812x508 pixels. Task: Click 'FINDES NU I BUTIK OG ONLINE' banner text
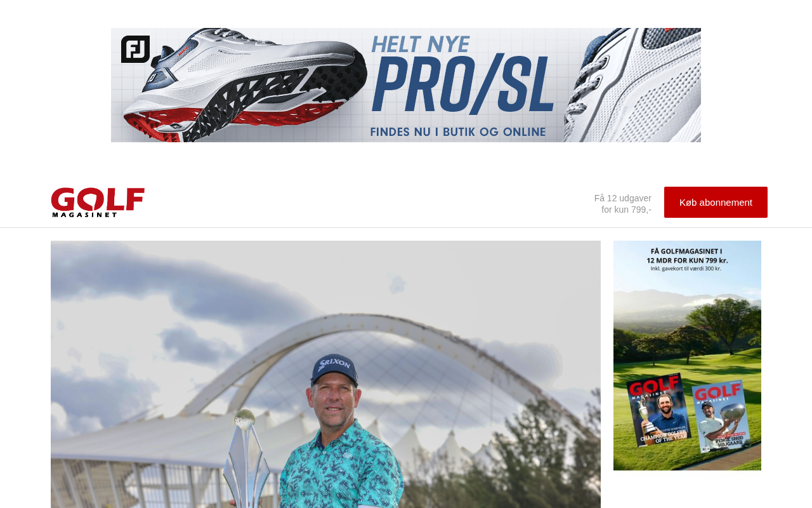[x=458, y=132]
